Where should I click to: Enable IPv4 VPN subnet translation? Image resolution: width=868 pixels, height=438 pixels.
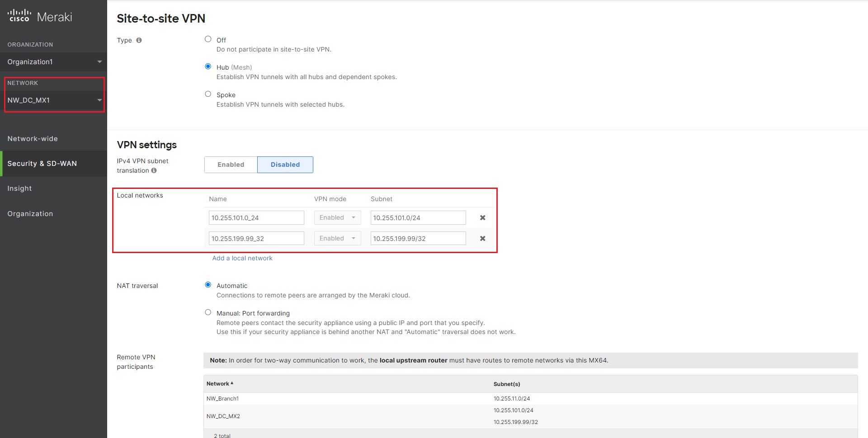pos(231,165)
